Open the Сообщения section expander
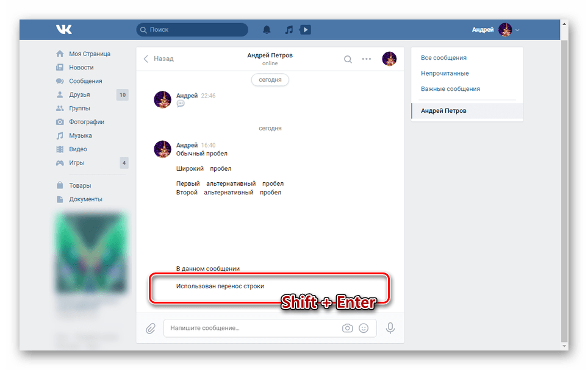 click(x=85, y=80)
